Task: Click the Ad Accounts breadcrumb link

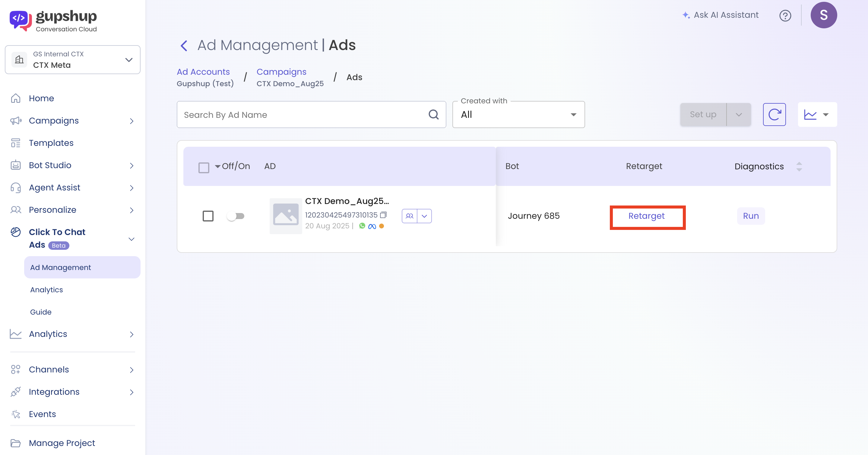Action: (203, 72)
